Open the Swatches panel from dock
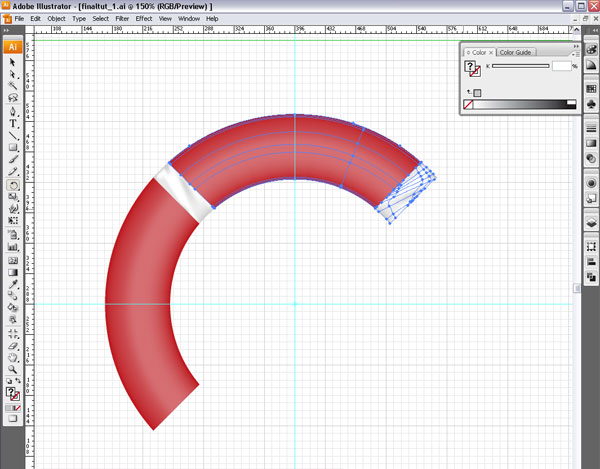This screenshot has height=469, width=600. pos(591,89)
